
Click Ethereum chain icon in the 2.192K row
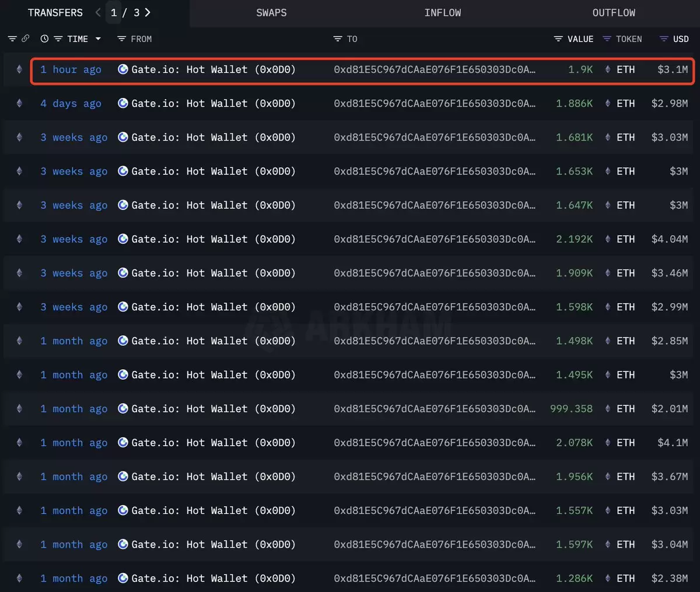pyautogui.click(x=19, y=239)
